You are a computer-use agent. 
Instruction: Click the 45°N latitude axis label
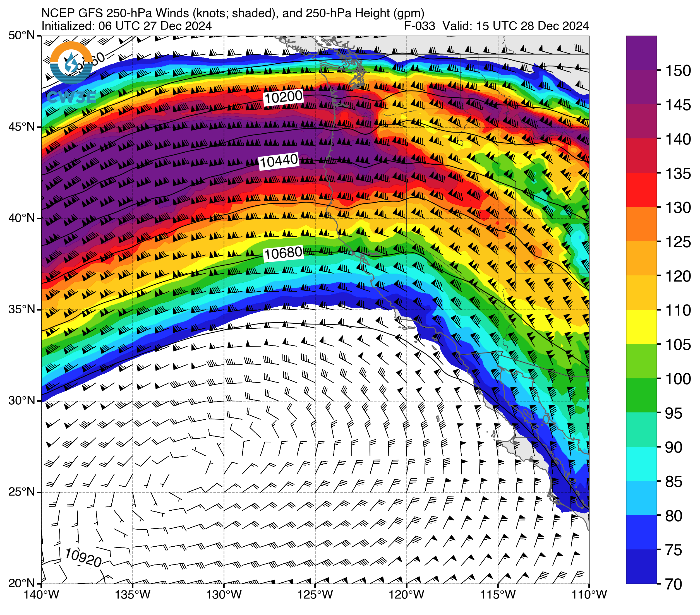pos(21,127)
